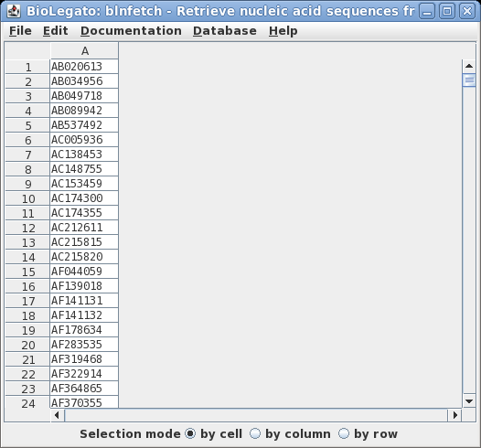The height and width of the screenshot is (448, 481).
Task: Click the vertical scrollbar thumb
Action: [469, 80]
